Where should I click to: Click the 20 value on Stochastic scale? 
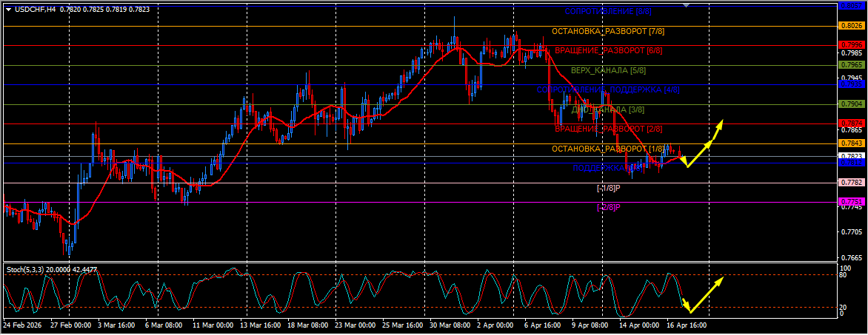(844, 308)
